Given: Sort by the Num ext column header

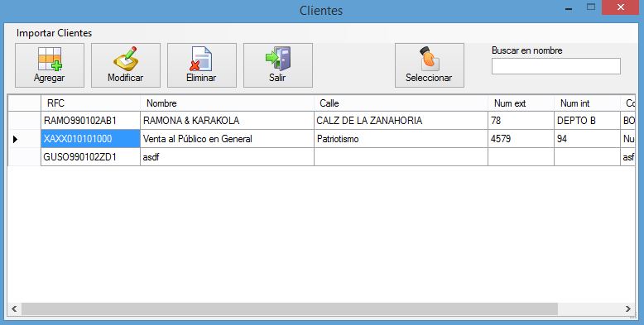Looking at the screenshot, I should (x=521, y=103).
